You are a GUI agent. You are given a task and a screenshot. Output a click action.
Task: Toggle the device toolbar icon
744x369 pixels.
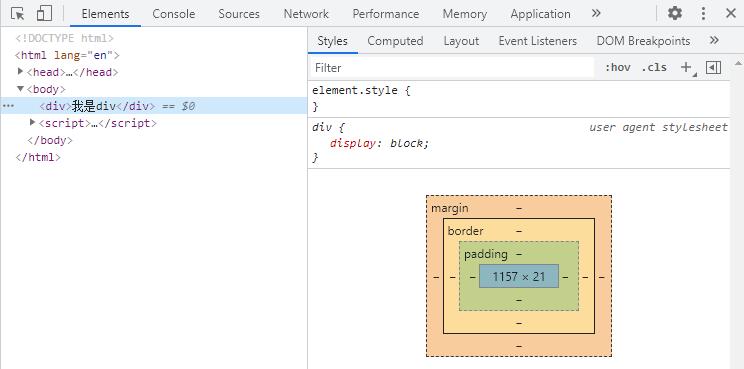coord(44,14)
